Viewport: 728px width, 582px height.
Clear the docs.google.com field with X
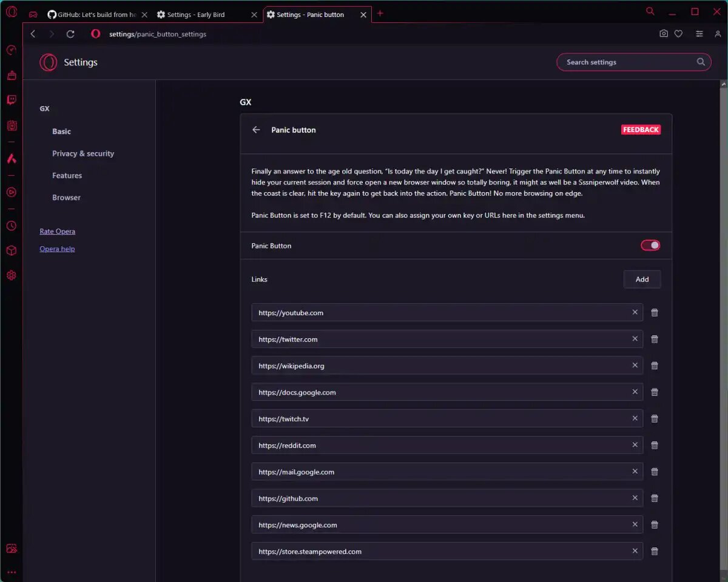[635, 392]
